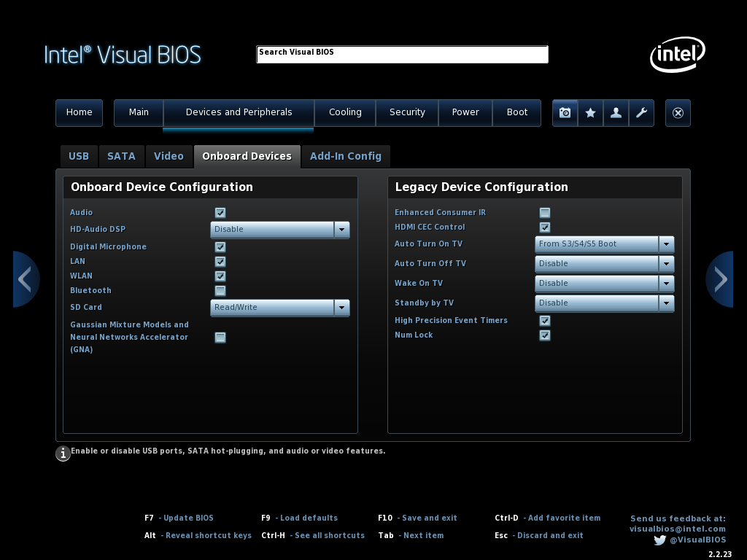Open the Main menu

(139, 113)
